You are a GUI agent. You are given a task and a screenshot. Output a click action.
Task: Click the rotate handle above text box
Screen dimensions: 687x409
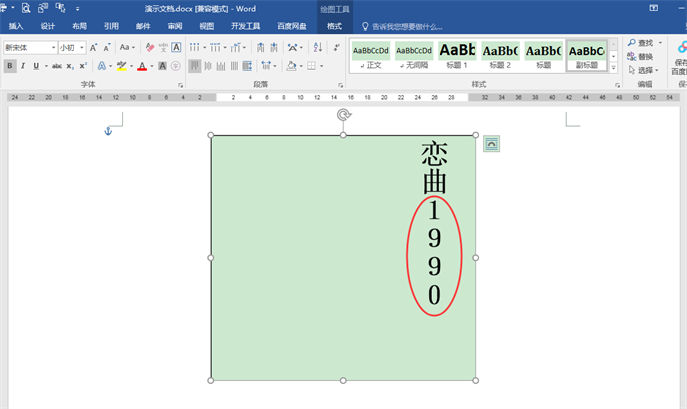tap(343, 115)
